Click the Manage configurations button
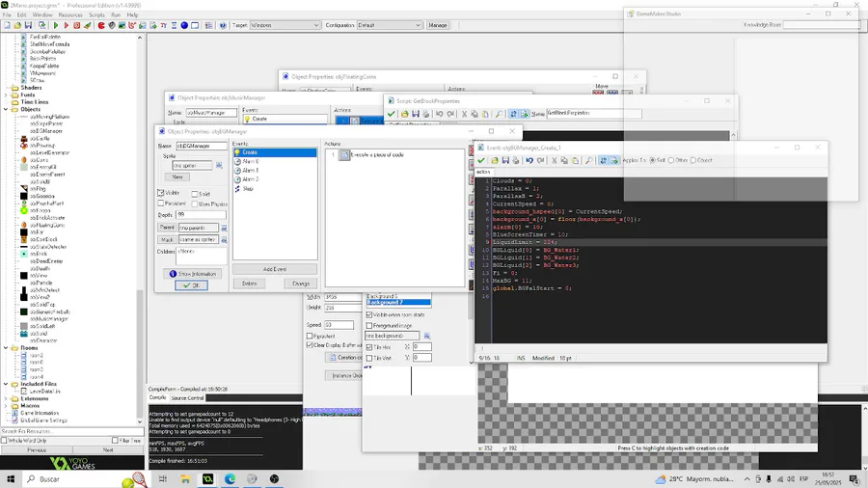 pyautogui.click(x=437, y=25)
